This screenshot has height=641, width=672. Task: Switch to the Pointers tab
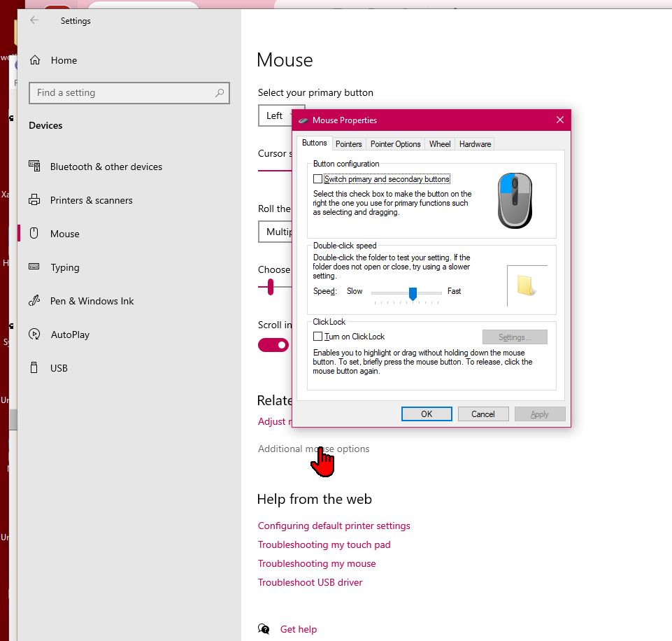pyautogui.click(x=349, y=143)
